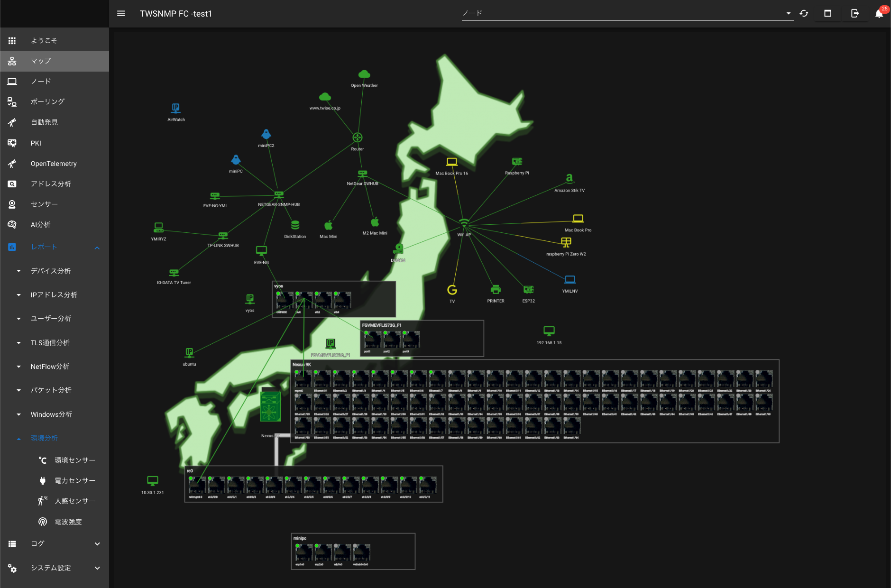This screenshot has height=588, width=891.
Task: Open AI分析 in the sidebar
Action: 55,225
